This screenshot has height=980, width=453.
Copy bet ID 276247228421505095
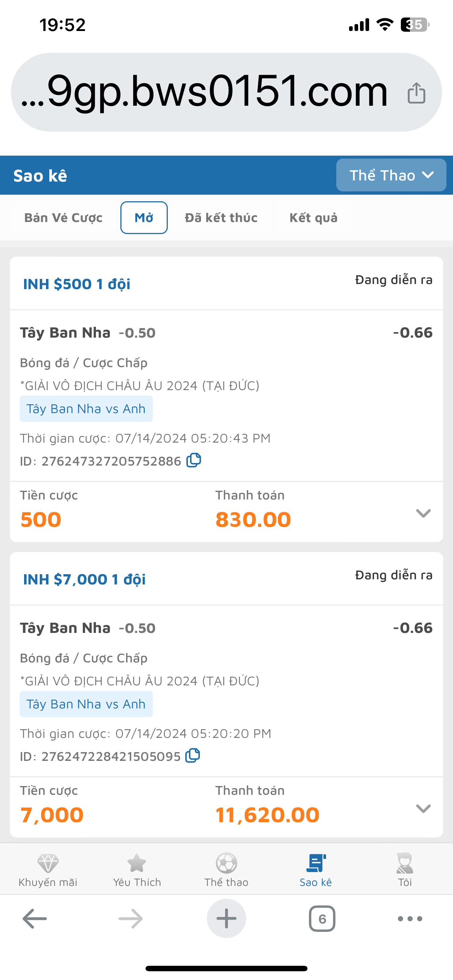193,755
